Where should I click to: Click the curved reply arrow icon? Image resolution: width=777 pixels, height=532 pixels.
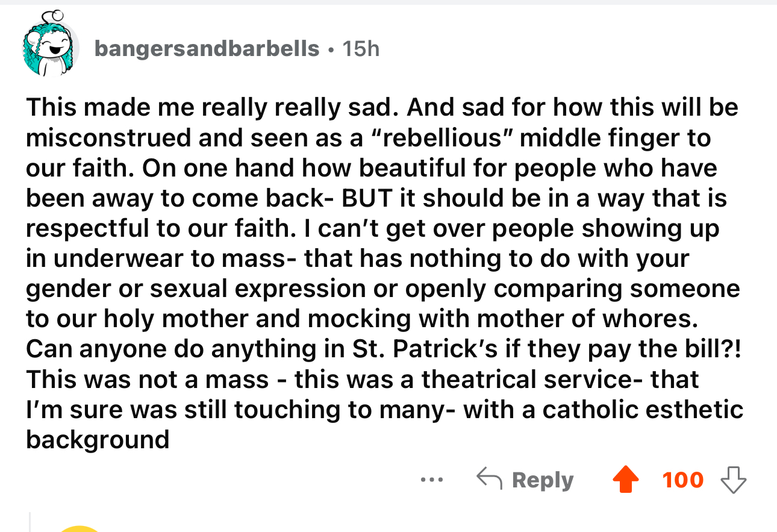click(x=489, y=480)
